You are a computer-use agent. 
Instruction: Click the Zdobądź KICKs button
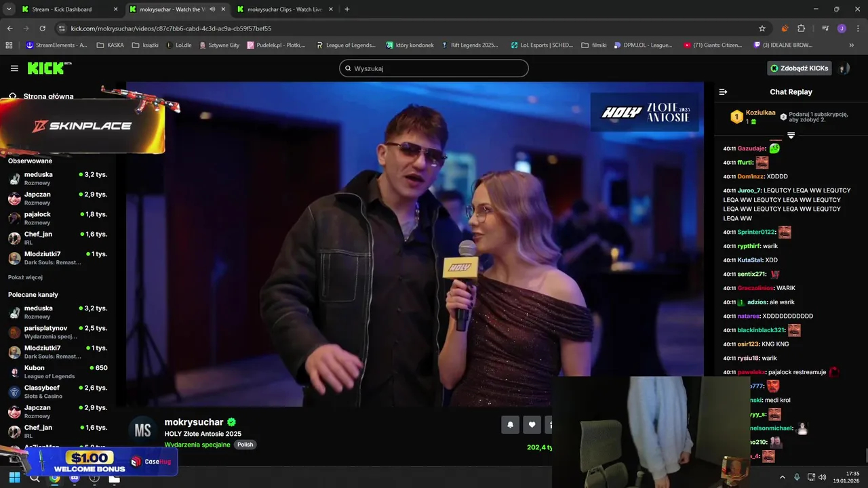[800, 68]
